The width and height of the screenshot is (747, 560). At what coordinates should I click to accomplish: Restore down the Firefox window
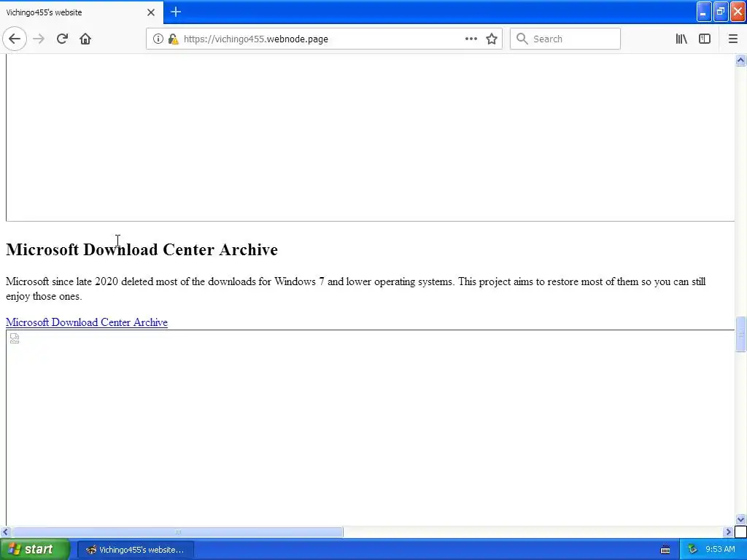[x=721, y=12]
